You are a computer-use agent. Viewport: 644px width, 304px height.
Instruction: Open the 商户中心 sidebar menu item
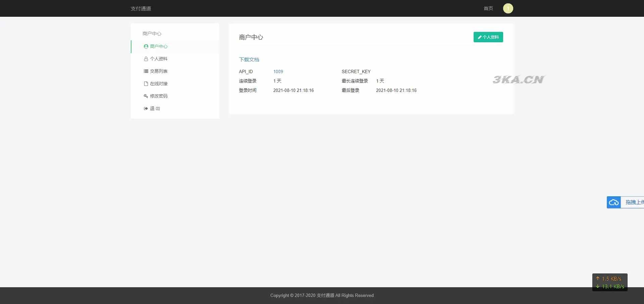click(175, 46)
